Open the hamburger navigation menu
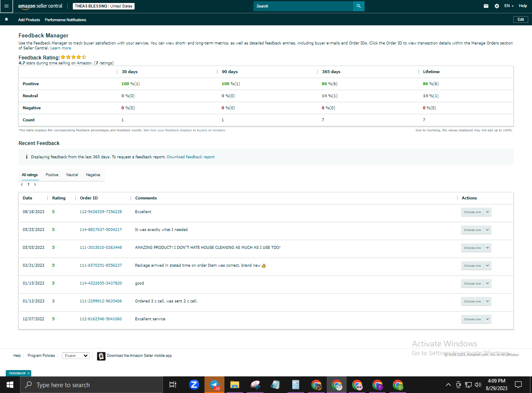 6,6
